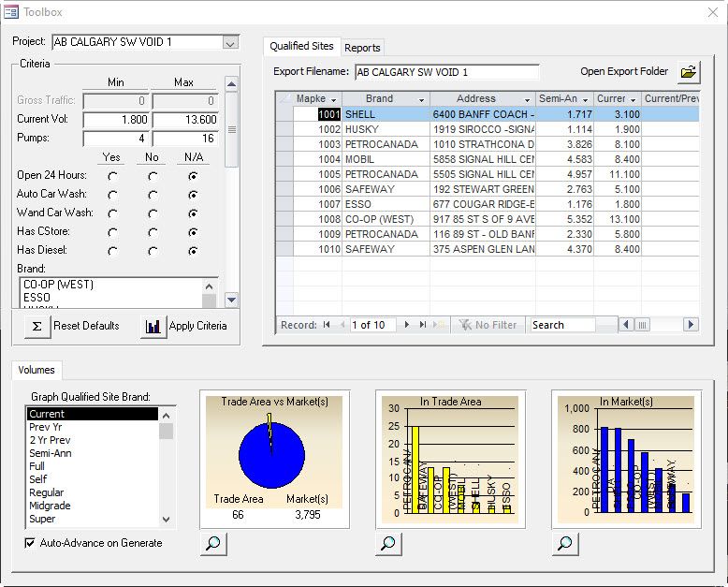Viewport: 728px width, 587px height.
Task: Select Yes for Open 24 Hours
Action: point(112,176)
